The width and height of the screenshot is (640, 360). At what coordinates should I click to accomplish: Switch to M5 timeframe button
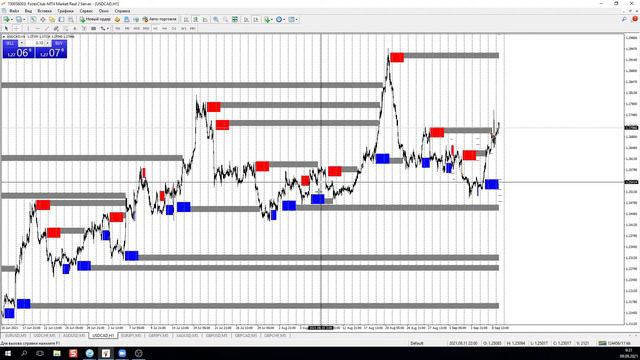tap(127, 29)
